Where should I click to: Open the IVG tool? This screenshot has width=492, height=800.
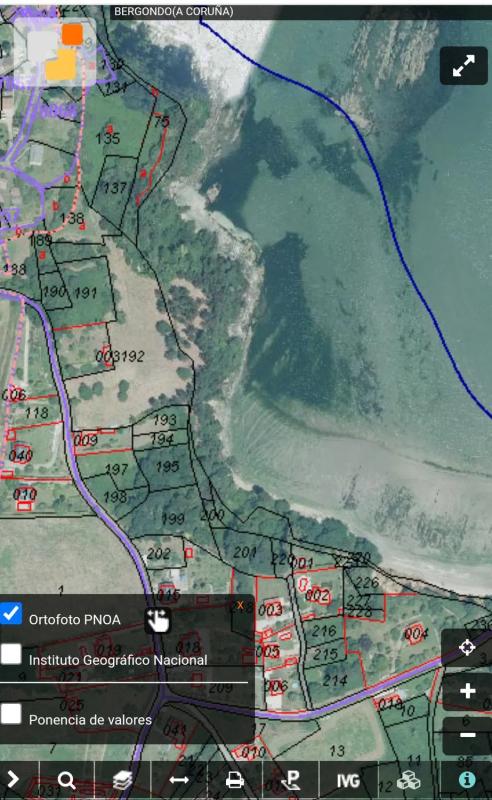pyautogui.click(x=348, y=780)
